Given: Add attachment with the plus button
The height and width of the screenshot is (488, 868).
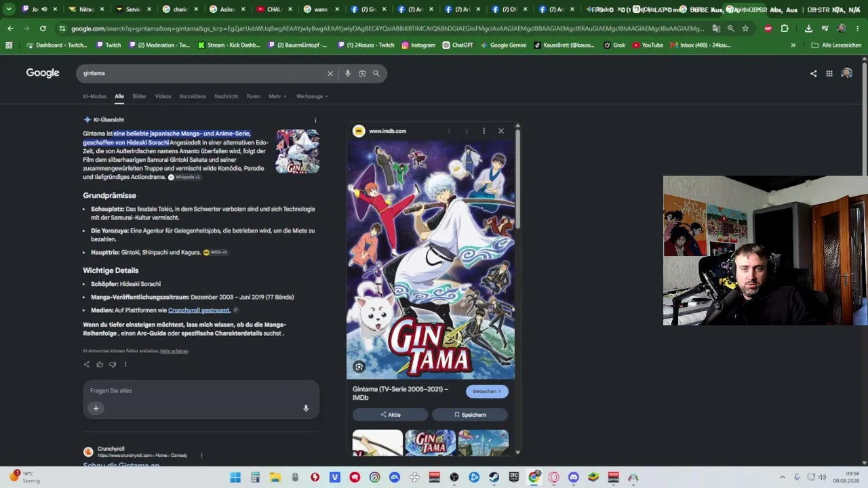Looking at the screenshot, I should [x=96, y=408].
